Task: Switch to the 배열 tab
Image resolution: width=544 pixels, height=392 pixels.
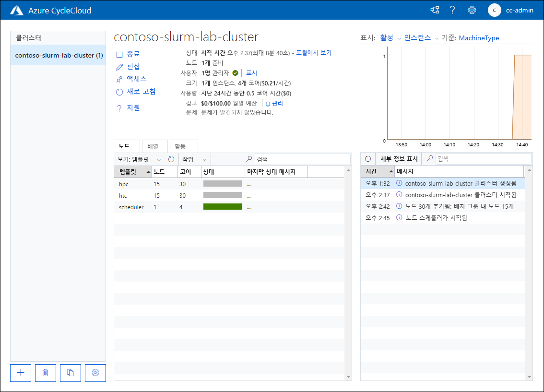Action: 152,146
